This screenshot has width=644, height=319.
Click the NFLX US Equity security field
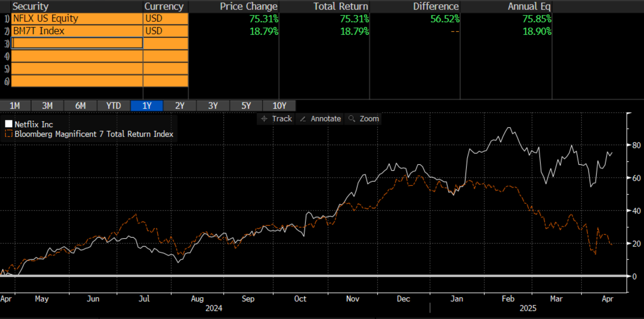point(77,19)
